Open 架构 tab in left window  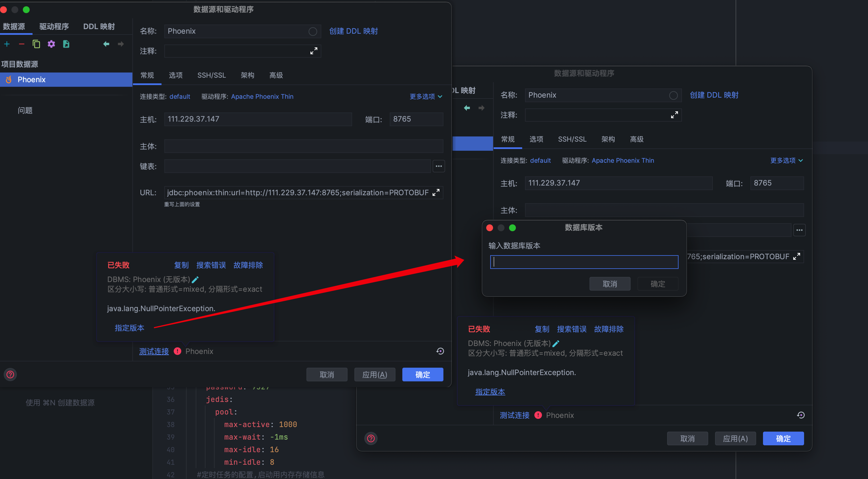point(247,75)
